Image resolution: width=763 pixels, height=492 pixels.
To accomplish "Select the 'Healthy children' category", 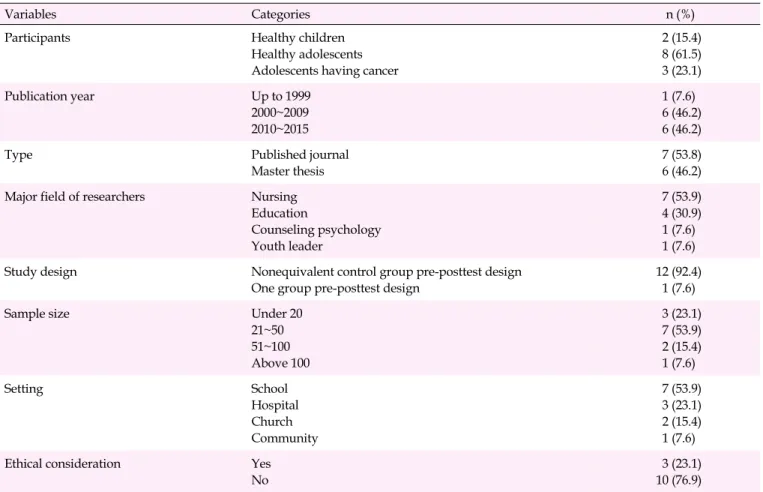I will coord(298,37).
